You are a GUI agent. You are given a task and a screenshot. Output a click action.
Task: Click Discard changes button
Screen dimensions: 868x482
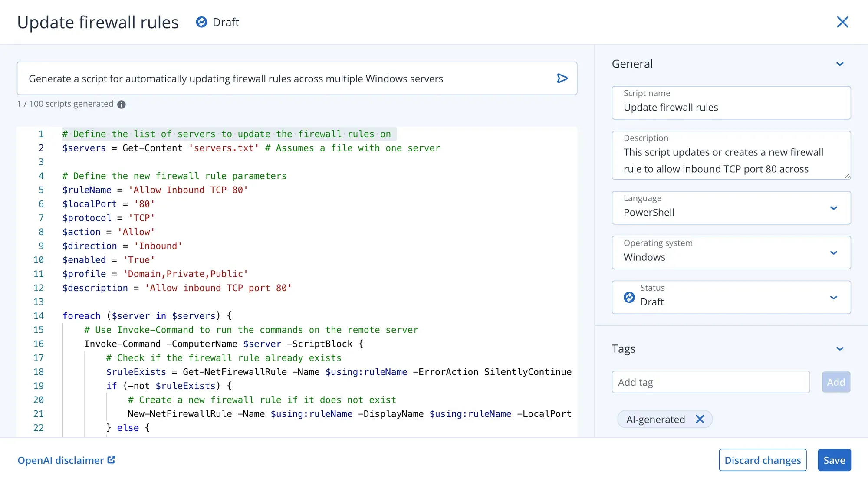[x=762, y=460]
